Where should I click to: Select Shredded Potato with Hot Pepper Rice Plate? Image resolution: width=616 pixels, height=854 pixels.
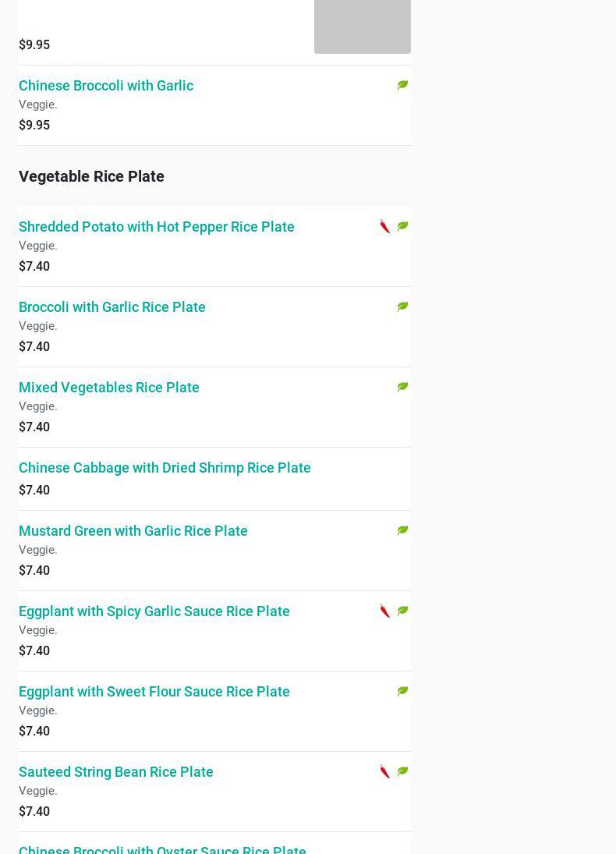[157, 226]
